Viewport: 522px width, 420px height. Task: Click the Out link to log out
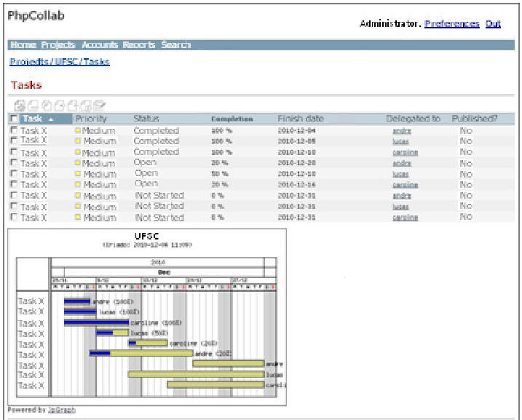pyautogui.click(x=493, y=24)
